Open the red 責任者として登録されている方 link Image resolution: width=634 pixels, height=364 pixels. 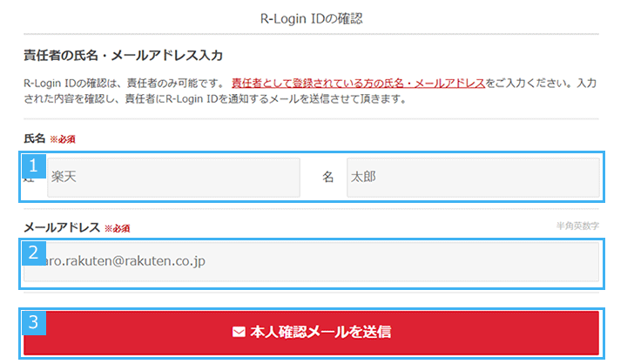pos(358,83)
